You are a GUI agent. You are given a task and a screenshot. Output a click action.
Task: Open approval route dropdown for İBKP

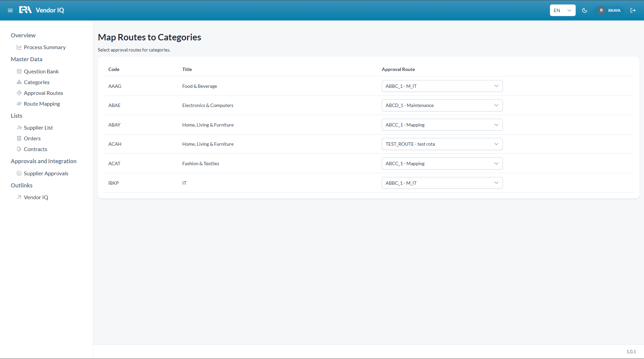[x=442, y=183]
